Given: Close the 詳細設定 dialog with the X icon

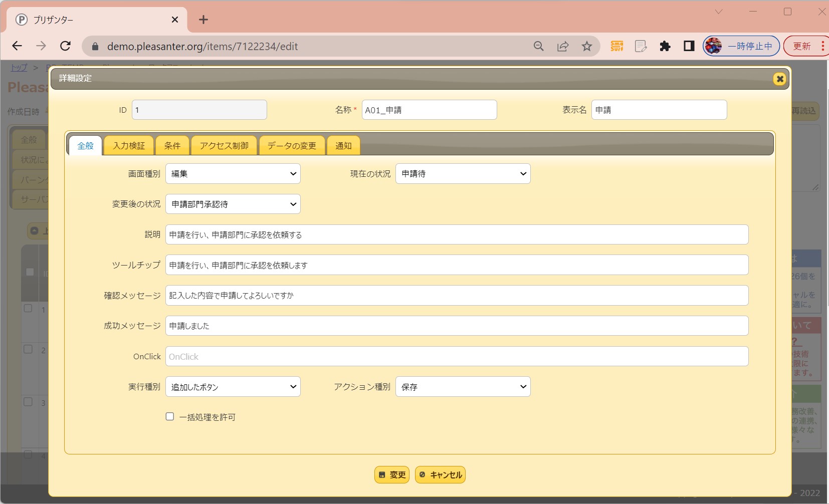Looking at the screenshot, I should click(x=779, y=79).
